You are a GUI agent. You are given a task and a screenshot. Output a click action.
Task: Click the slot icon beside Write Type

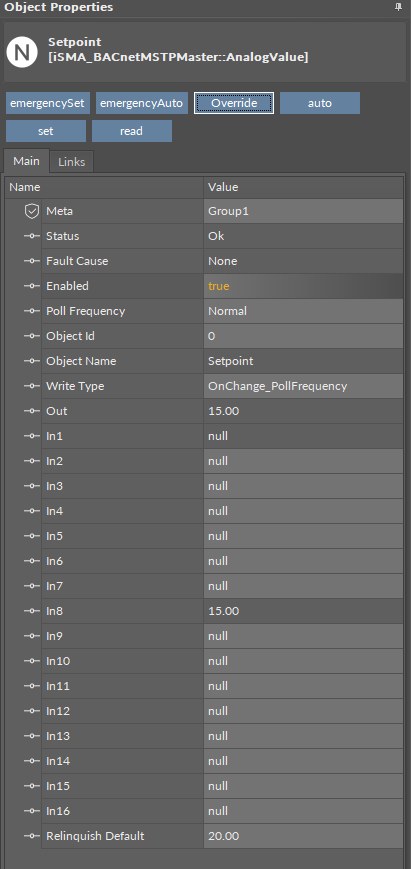tap(32, 386)
